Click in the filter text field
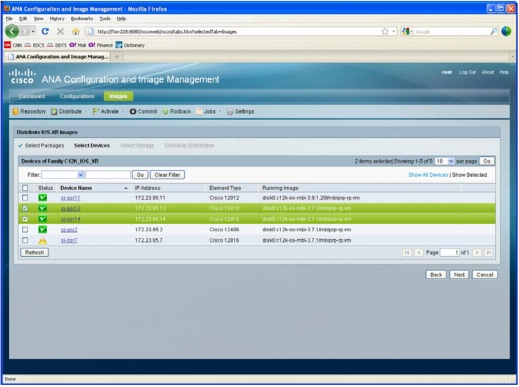This screenshot has width=519, height=387. [x=108, y=175]
